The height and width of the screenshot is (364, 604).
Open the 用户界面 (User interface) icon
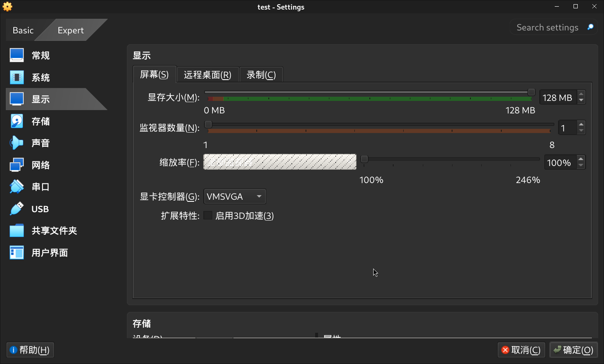pyautogui.click(x=17, y=253)
